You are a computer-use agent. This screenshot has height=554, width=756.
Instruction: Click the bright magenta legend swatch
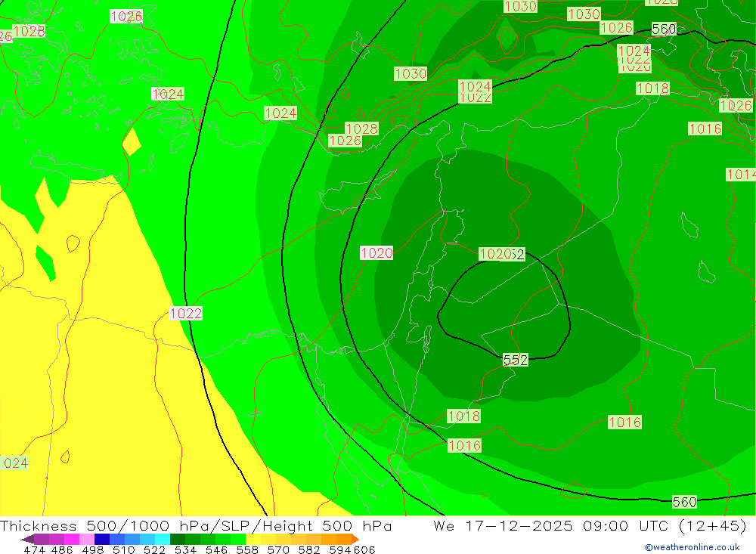72,539
